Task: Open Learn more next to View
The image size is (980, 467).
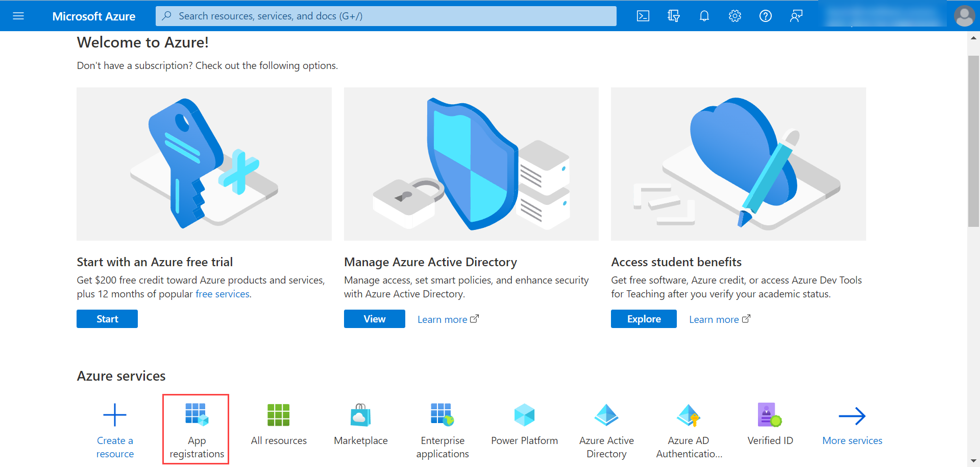Action: click(448, 319)
